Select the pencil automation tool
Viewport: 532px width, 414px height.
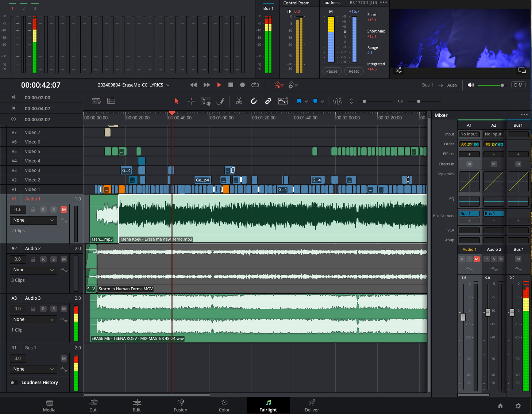(x=220, y=101)
